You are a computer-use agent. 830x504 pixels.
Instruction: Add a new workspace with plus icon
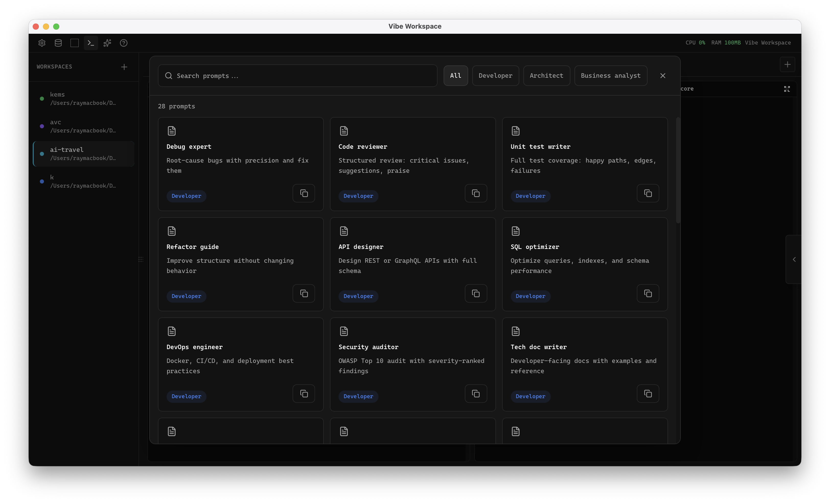[x=124, y=67]
